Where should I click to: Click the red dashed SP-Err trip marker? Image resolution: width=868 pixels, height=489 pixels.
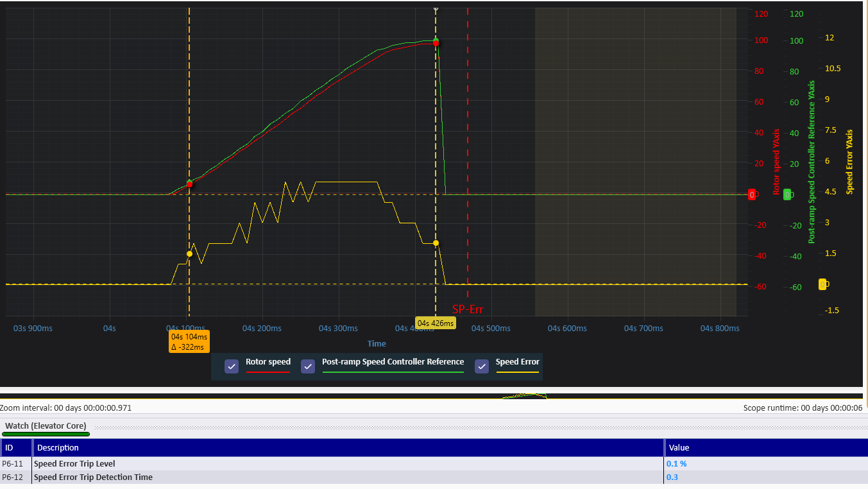pyautogui.click(x=467, y=160)
